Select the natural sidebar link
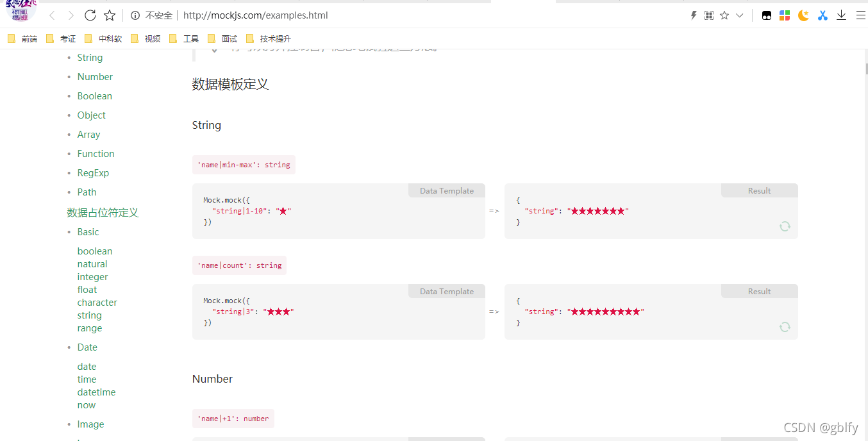 pyautogui.click(x=92, y=264)
